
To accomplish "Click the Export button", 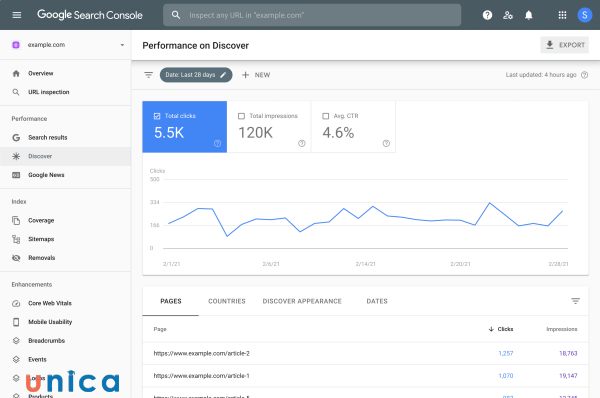I will [x=564, y=45].
